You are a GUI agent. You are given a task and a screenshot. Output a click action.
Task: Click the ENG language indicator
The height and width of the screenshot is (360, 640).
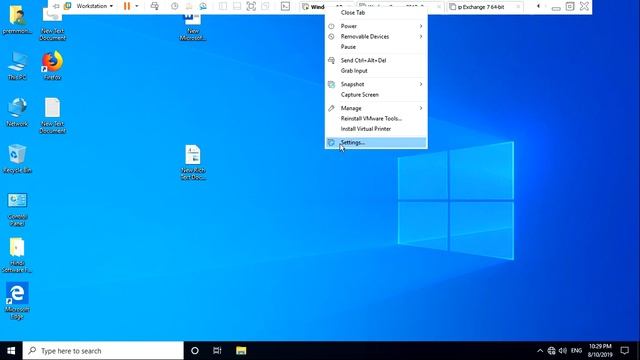576,351
